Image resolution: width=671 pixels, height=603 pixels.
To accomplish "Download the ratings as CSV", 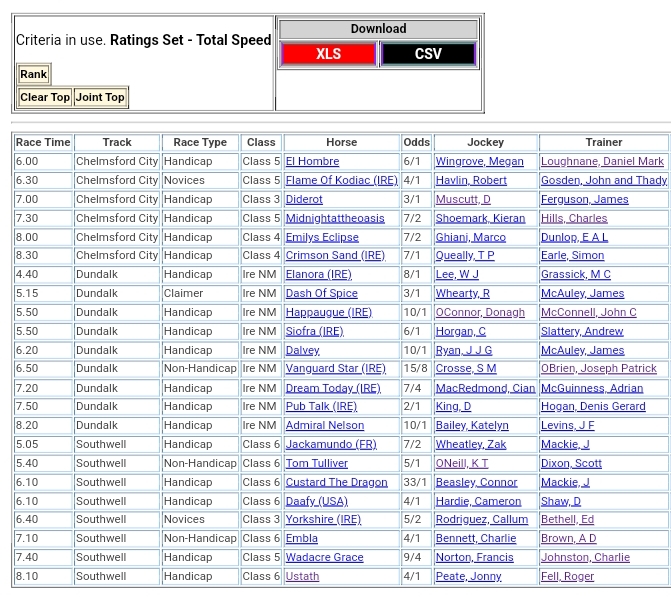I will pos(428,54).
